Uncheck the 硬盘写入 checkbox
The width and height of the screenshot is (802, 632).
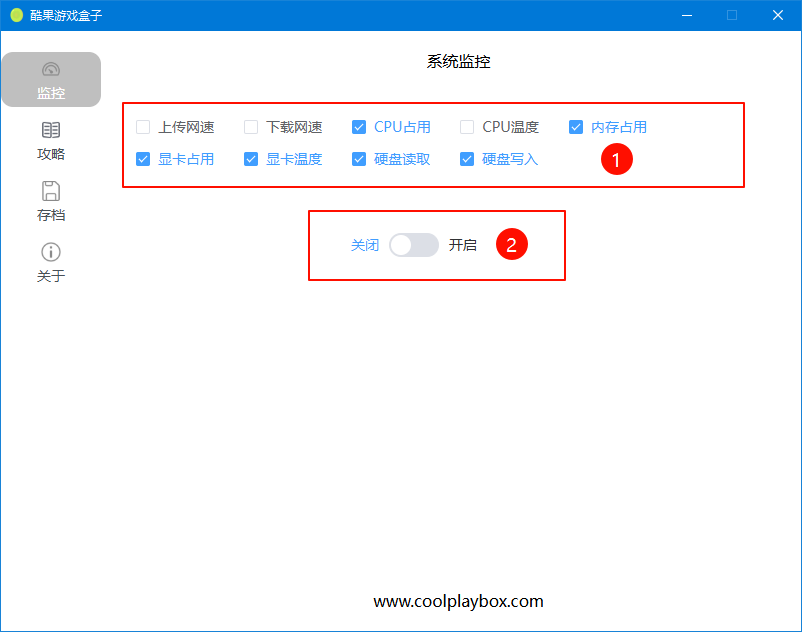(x=467, y=159)
